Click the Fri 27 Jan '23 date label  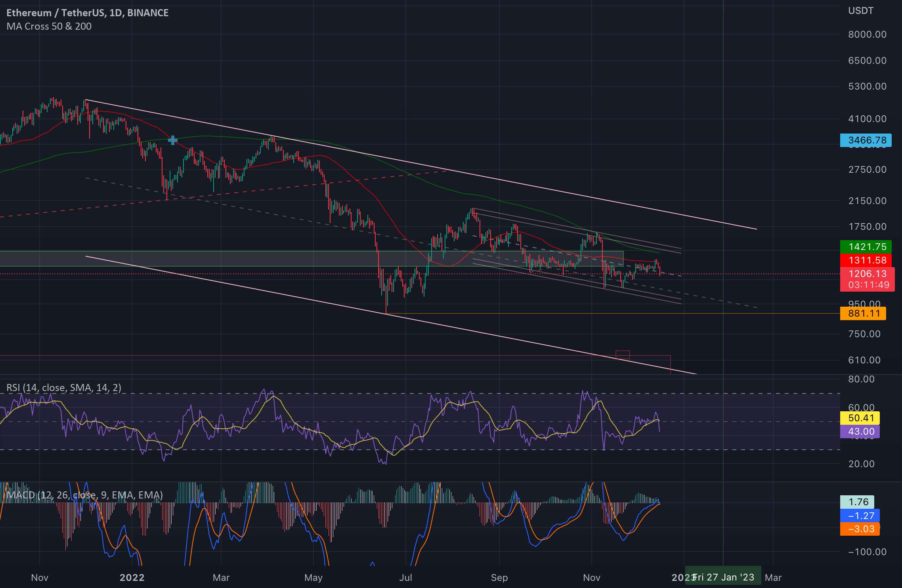(723, 577)
